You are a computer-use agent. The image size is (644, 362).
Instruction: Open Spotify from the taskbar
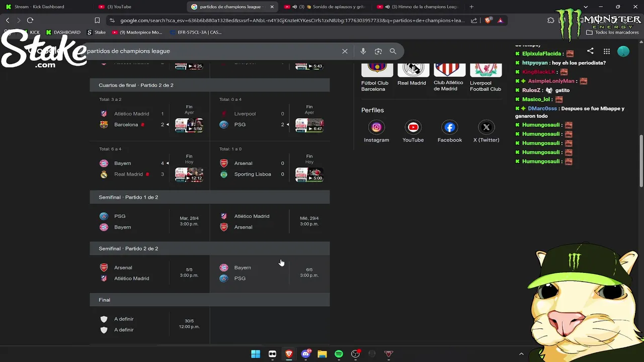339,354
